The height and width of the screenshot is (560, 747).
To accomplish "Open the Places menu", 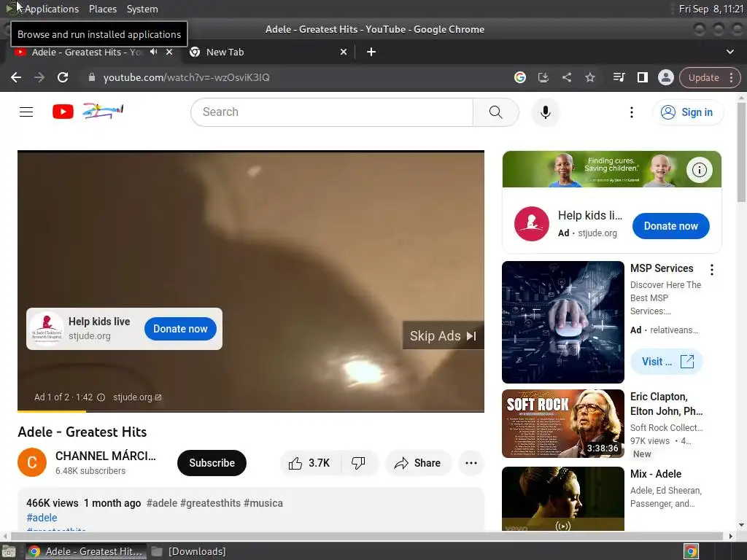I will tap(102, 9).
